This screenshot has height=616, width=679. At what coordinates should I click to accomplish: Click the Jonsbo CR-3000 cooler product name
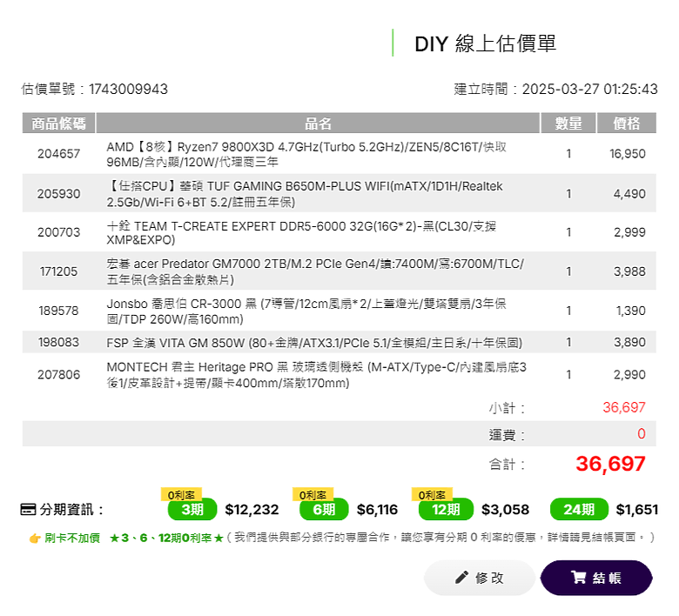pos(306,311)
